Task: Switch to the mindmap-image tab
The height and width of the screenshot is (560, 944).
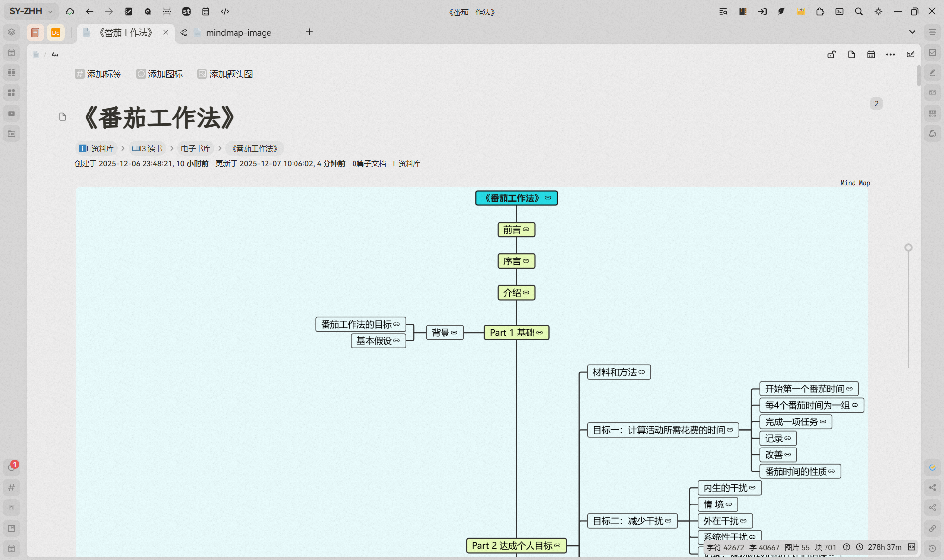Action: [x=238, y=32]
